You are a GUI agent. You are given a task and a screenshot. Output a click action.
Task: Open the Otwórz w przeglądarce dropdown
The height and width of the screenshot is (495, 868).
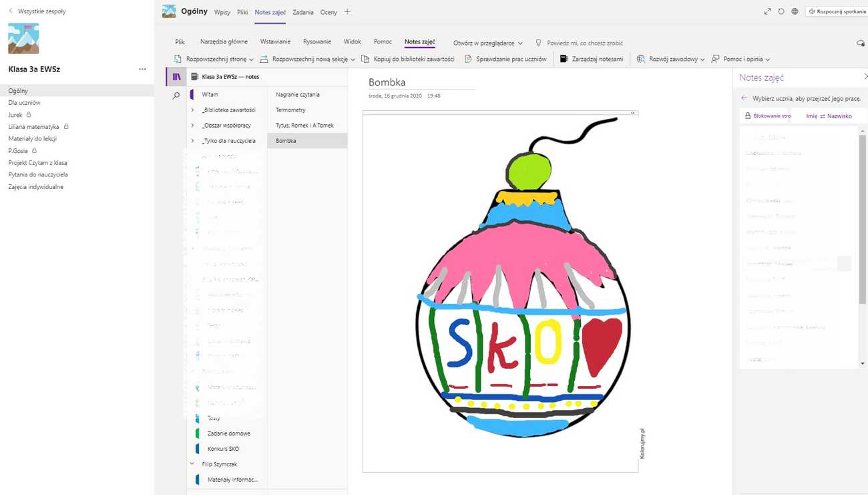coord(488,43)
